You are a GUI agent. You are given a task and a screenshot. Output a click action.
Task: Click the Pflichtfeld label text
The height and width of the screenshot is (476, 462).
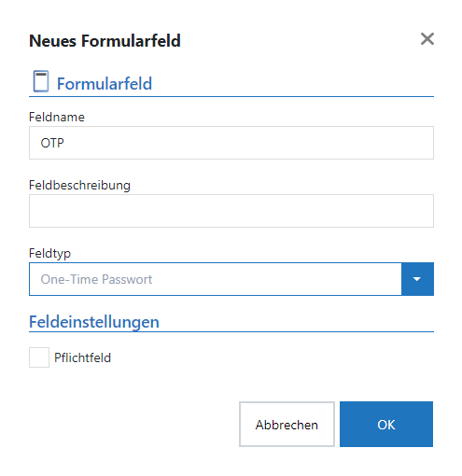tap(82, 357)
